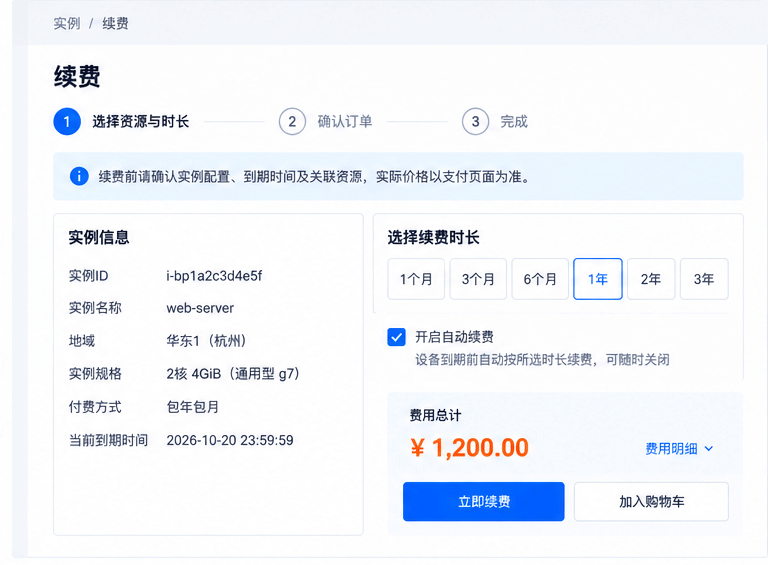Click the 立即续费 button

483,501
